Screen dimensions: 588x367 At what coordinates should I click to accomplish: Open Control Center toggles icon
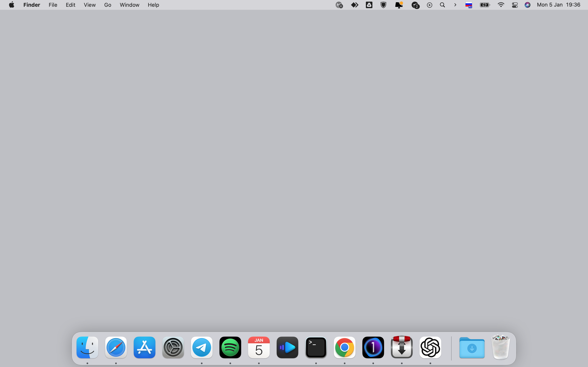(515, 5)
